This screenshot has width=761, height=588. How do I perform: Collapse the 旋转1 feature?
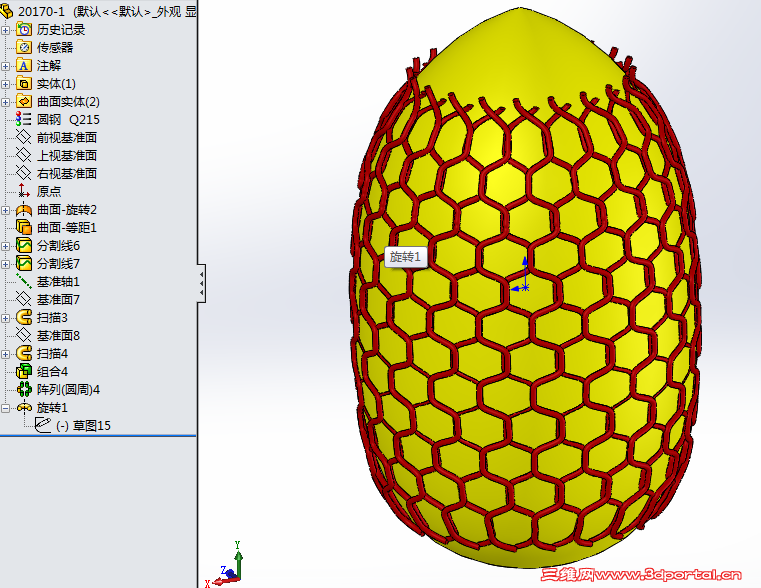[x=5, y=408]
